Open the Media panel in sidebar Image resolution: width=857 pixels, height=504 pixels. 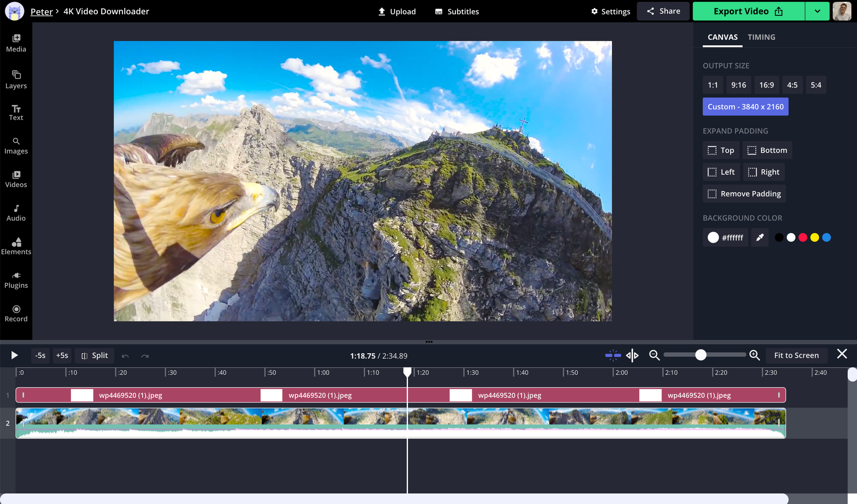point(16,43)
